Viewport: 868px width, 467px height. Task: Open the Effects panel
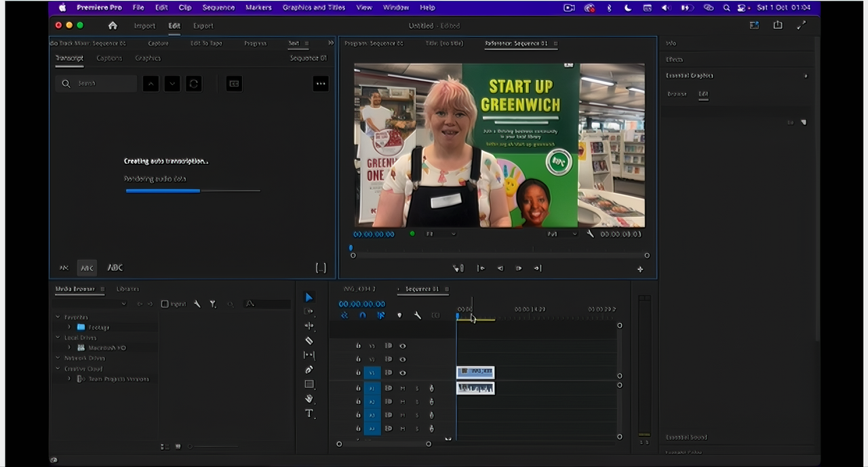674,60
